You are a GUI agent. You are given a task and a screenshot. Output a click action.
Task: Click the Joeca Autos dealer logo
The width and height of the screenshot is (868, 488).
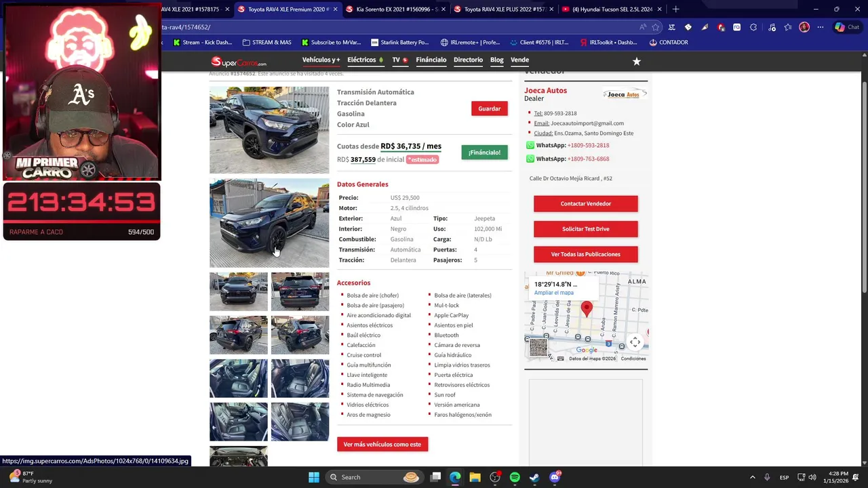point(625,94)
